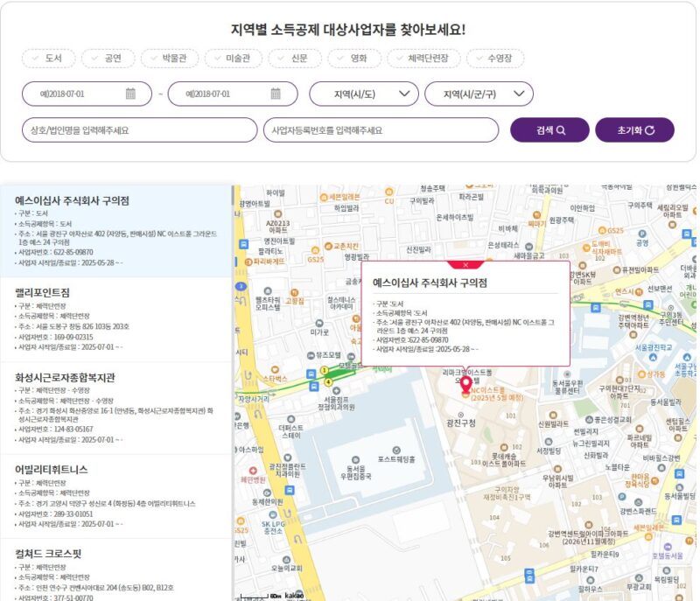This screenshot has width=700, height=601.
Task: Close the map info popup
Action: (x=465, y=265)
